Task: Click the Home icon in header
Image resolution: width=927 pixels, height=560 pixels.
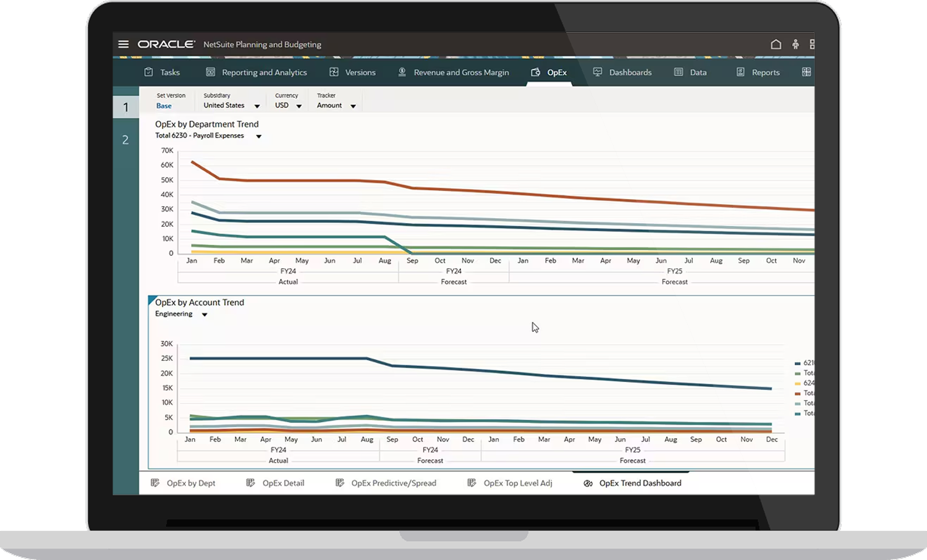Action: point(776,45)
